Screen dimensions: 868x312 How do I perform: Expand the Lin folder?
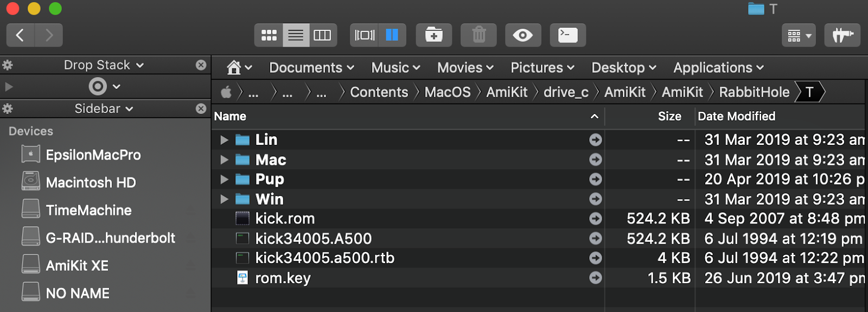(x=224, y=140)
